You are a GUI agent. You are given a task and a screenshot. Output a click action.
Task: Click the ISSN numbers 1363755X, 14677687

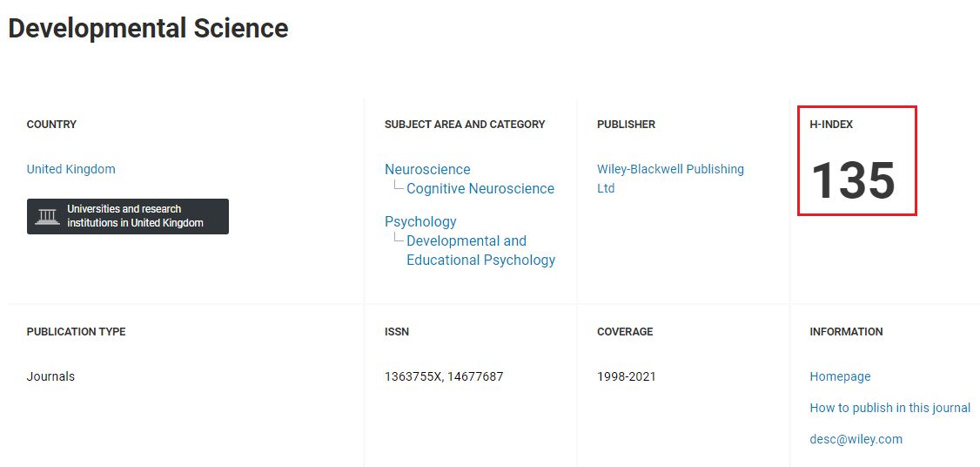444,377
